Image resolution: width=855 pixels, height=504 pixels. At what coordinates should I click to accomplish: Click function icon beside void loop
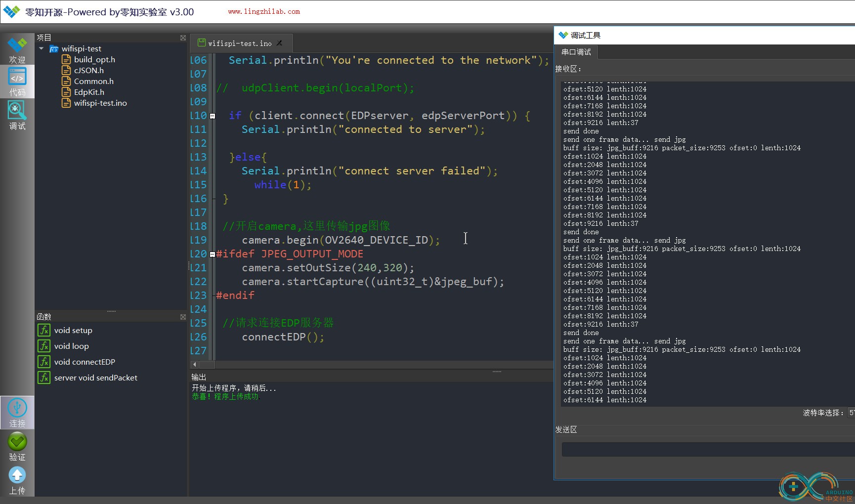point(44,346)
